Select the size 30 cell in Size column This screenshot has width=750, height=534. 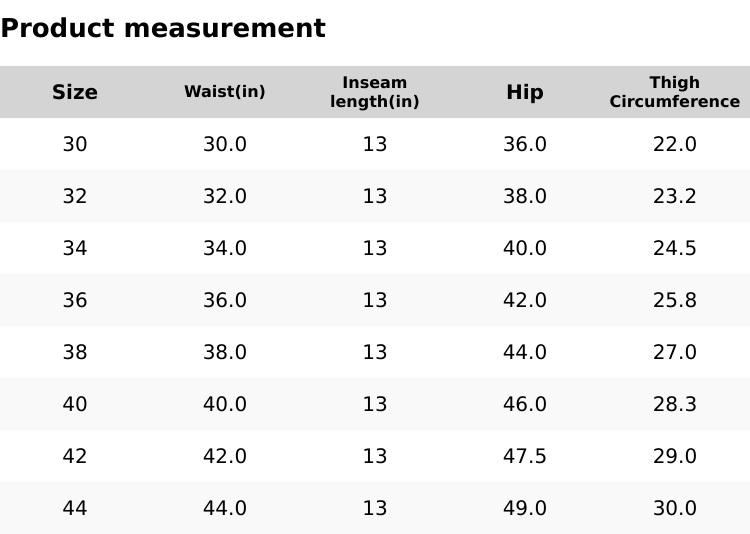75,144
